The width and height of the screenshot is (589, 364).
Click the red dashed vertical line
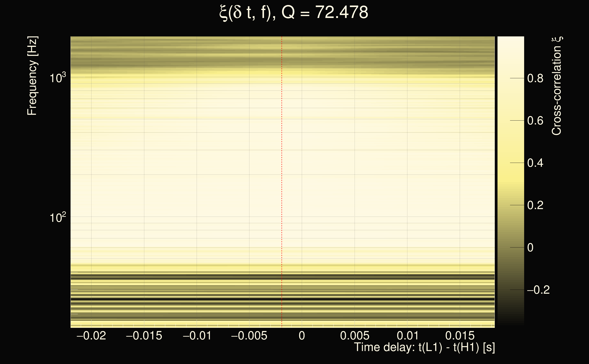point(282,169)
